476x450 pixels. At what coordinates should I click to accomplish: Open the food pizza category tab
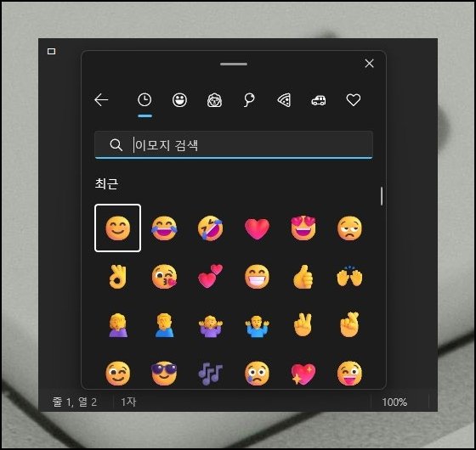coord(284,100)
